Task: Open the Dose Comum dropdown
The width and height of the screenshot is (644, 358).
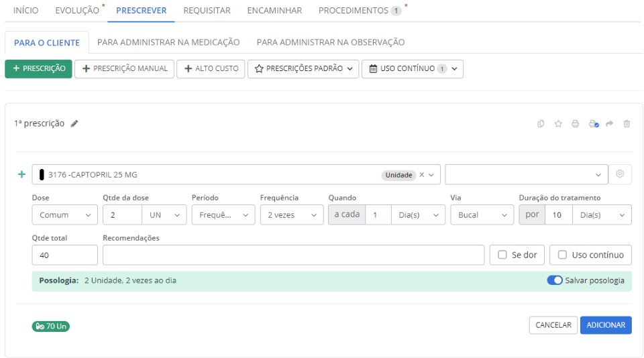Action: 65,215
